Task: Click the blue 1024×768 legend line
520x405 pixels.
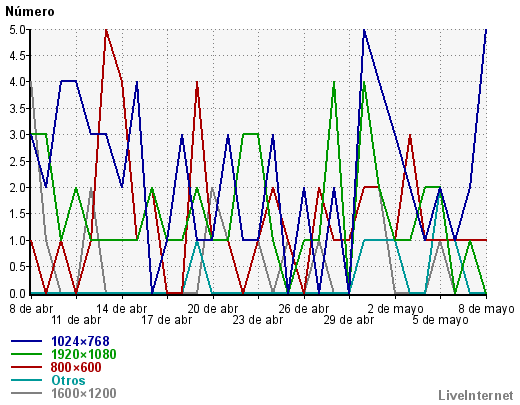Action: click(x=26, y=341)
